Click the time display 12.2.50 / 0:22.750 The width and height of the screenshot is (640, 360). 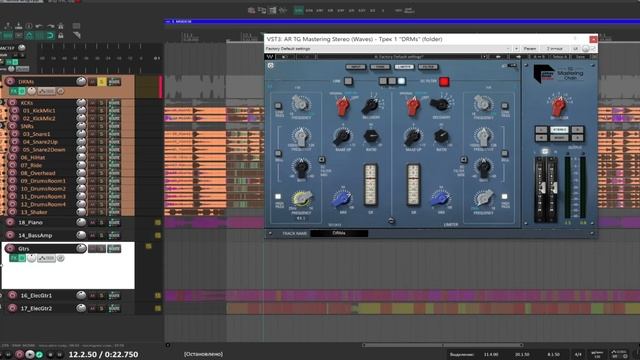[x=103, y=355]
